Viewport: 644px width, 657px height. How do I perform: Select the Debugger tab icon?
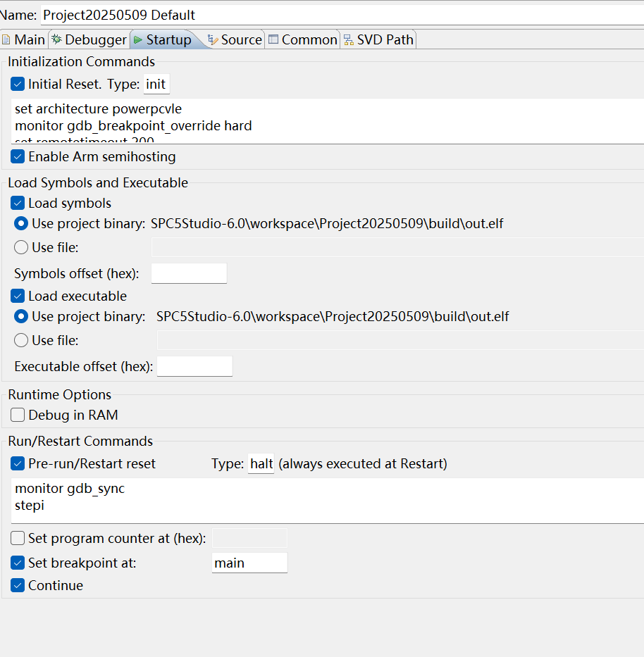pyautogui.click(x=56, y=39)
